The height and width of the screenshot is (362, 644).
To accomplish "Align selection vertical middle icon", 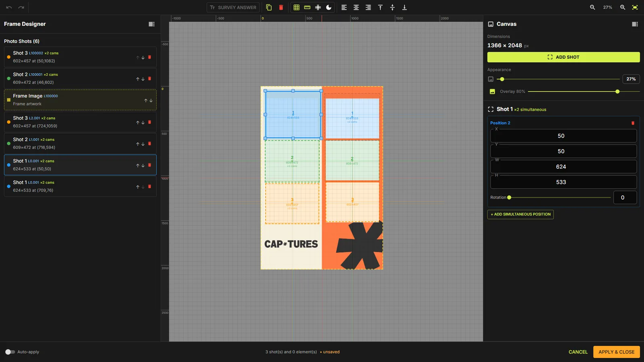I will pyautogui.click(x=392, y=7).
